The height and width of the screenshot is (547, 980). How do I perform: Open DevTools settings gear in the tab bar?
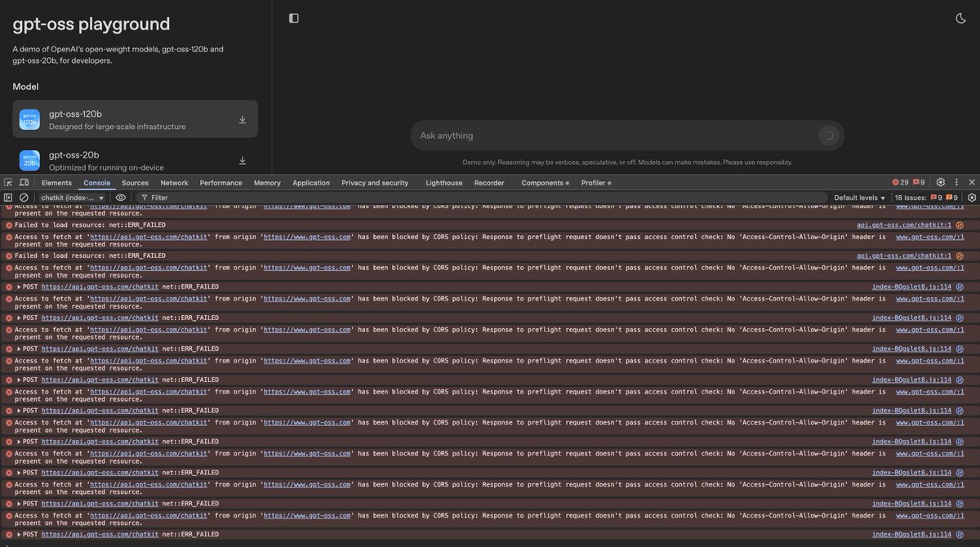(x=941, y=183)
